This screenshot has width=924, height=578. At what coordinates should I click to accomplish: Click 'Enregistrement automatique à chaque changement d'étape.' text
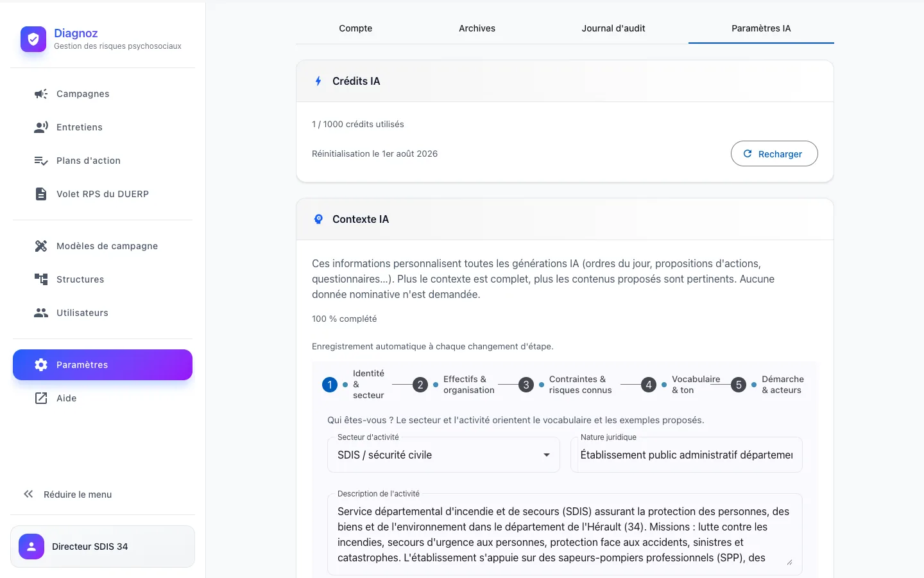(x=432, y=346)
